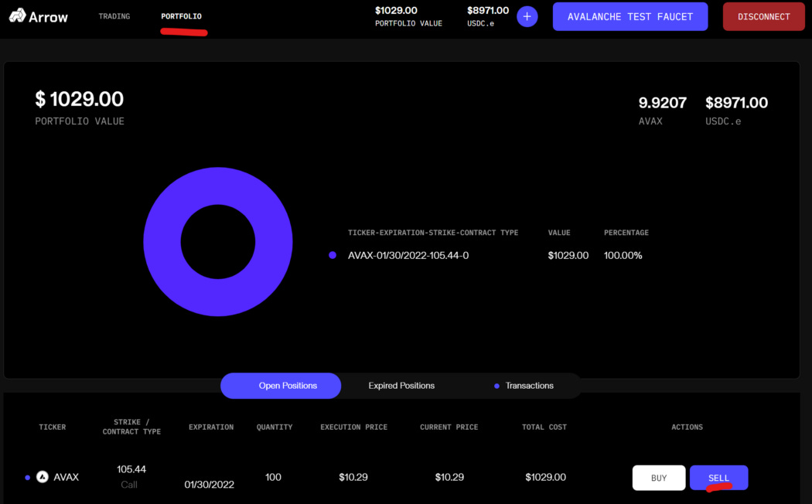Click the quantity 100 cell
Image resolution: width=812 pixels, height=504 pixels.
(273, 477)
